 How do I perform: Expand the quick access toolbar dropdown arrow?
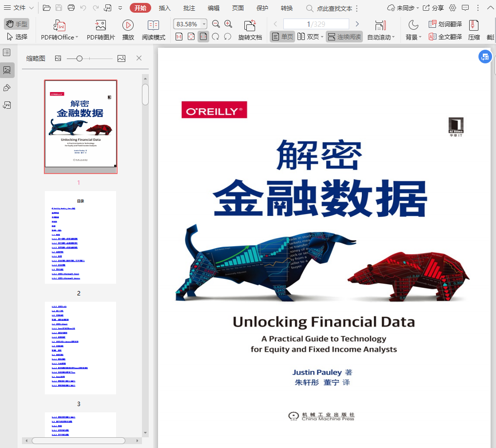tap(120, 8)
